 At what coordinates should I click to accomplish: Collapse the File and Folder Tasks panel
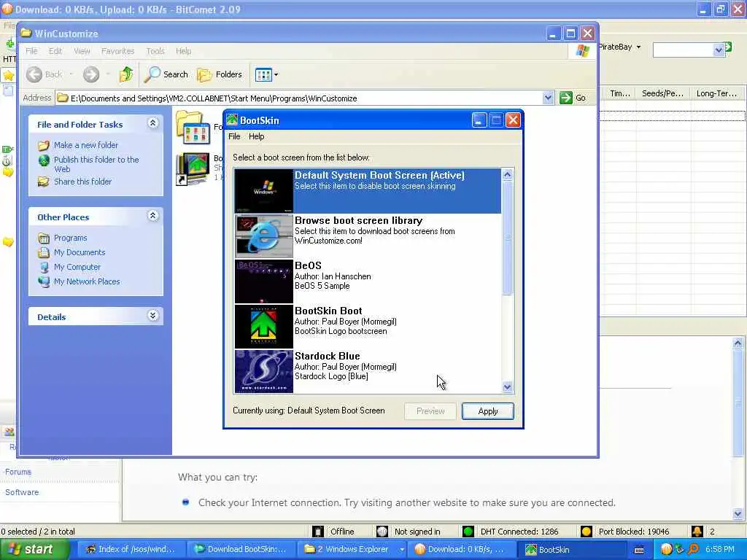click(153, 123)
